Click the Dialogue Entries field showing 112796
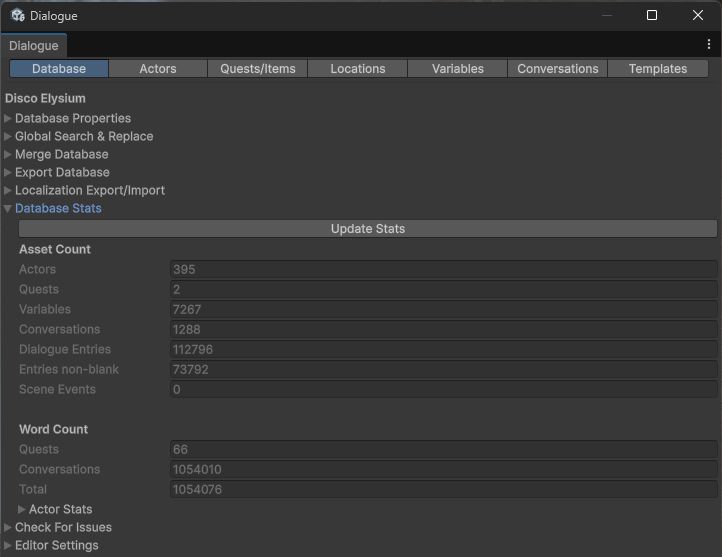This screenshot has width=722, height=557. [443, 349]
